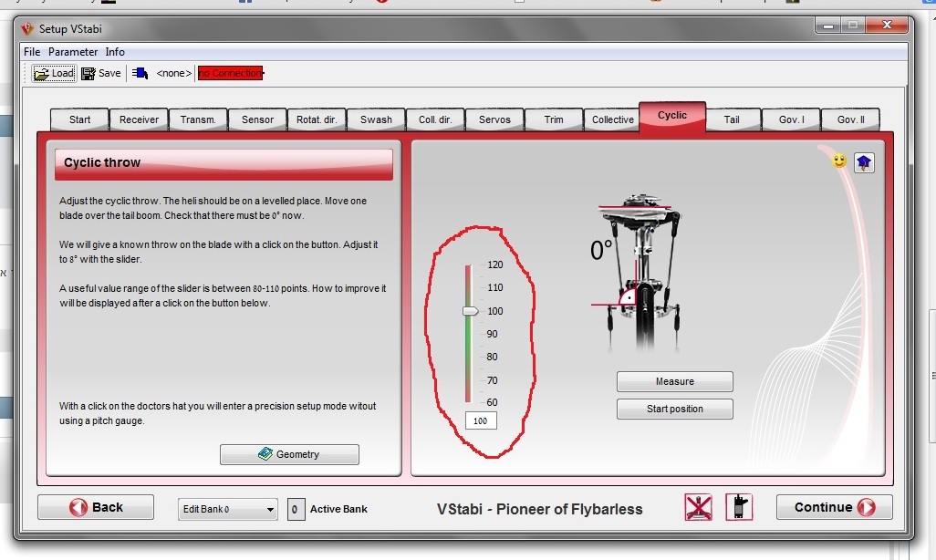Image resolution: width=936 pixels, height=560 pixels.
Task: Click the Continue button
Action: 835,507
